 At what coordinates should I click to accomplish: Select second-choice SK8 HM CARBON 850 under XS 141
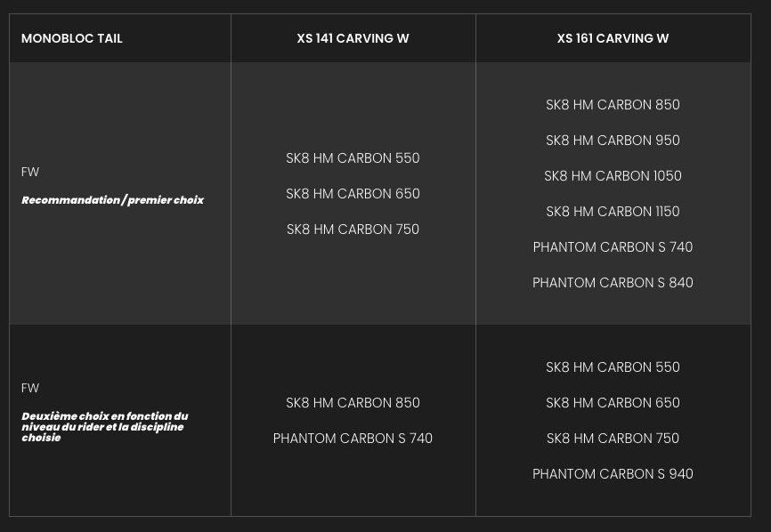353,403
